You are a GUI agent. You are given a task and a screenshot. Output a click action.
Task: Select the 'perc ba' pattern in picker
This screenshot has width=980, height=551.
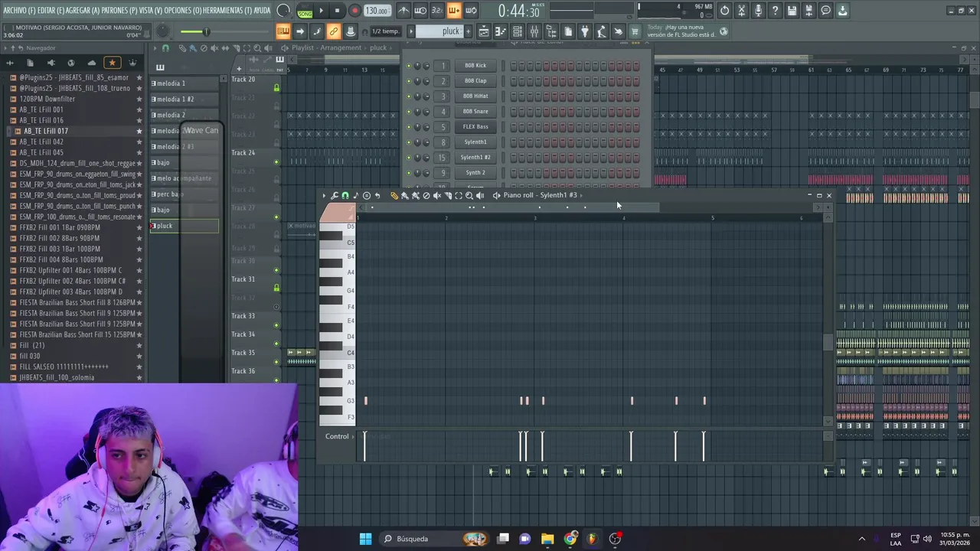coord(184,194)
